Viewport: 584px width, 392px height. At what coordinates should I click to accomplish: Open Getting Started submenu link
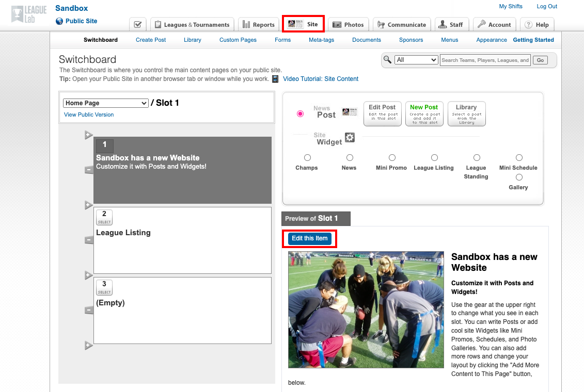(533, 40)
